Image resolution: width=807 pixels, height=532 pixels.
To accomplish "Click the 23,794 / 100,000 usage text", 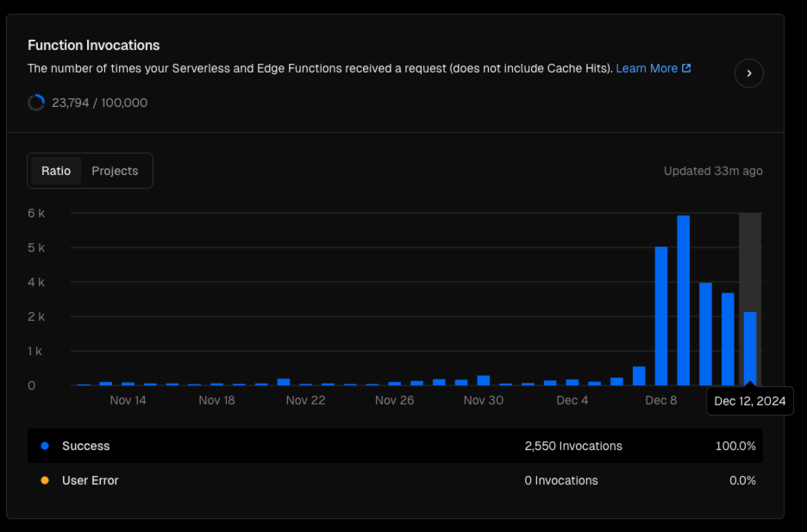I will pos(99,103).
